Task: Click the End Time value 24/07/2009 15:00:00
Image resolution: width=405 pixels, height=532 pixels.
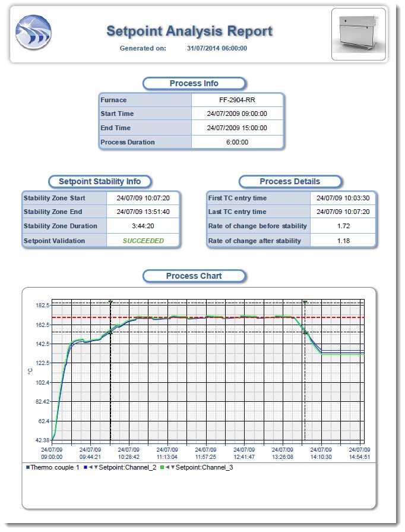Action: (x=237, y=128)
